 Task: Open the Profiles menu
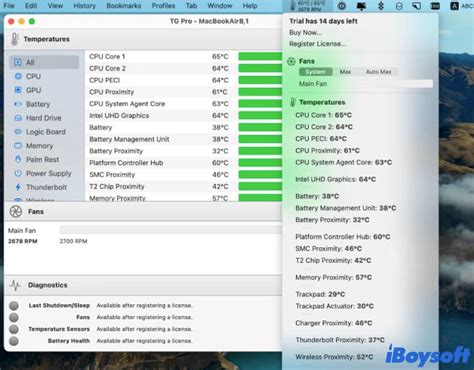point(163,6)
